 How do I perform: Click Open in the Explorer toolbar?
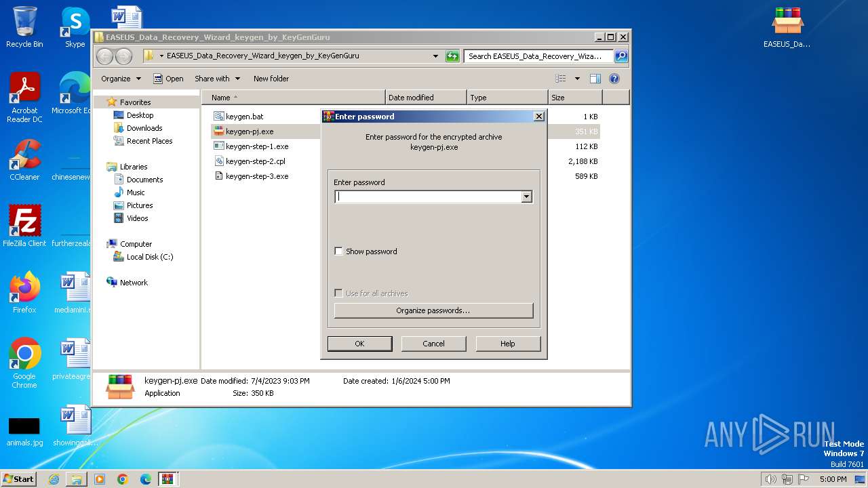click(168, 79)
